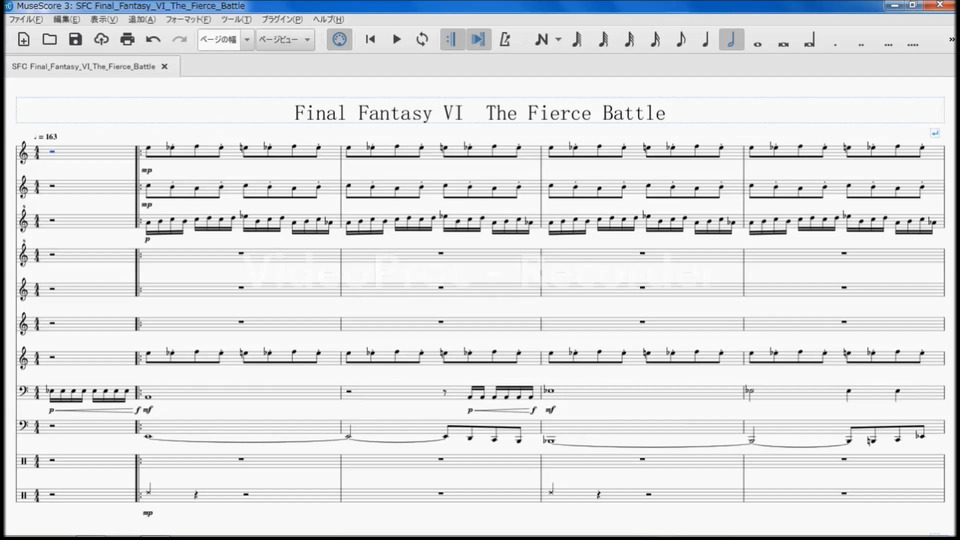Open the ページビュー view mode dropdown

[285, 40]
